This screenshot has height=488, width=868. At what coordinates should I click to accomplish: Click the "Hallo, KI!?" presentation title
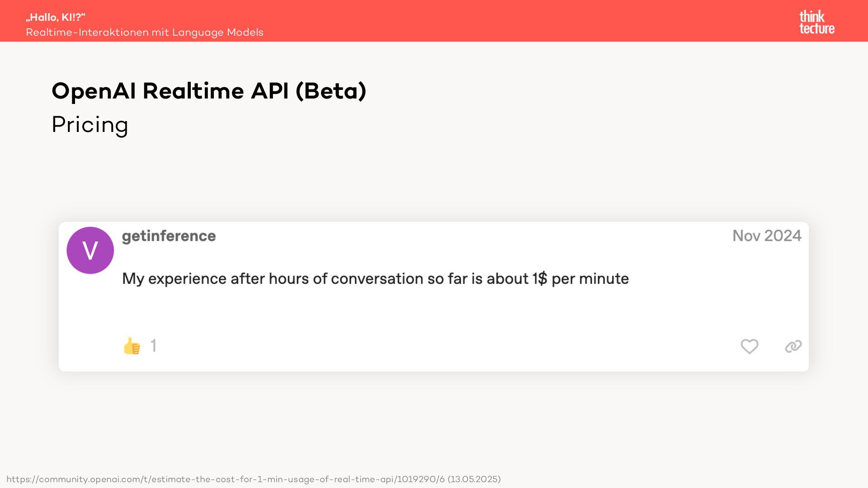56,17
